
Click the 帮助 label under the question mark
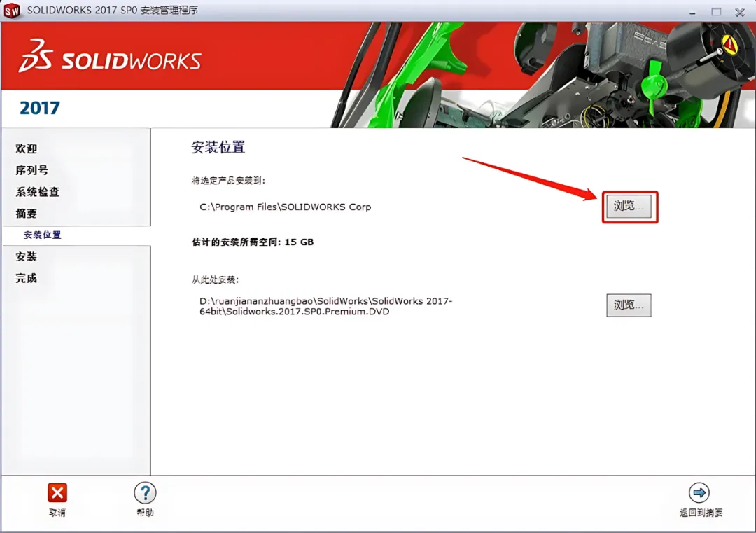coord(145,513)
